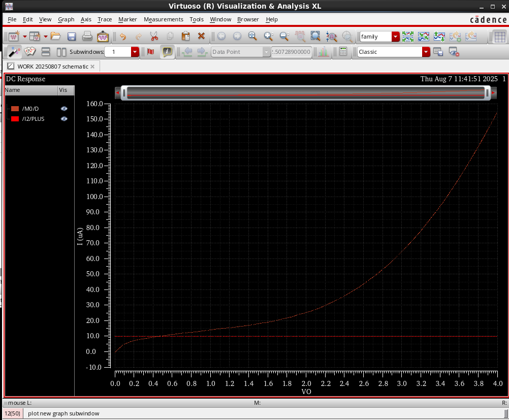Click the DC Response title text
Screen dimensions: 509x420
25,79
